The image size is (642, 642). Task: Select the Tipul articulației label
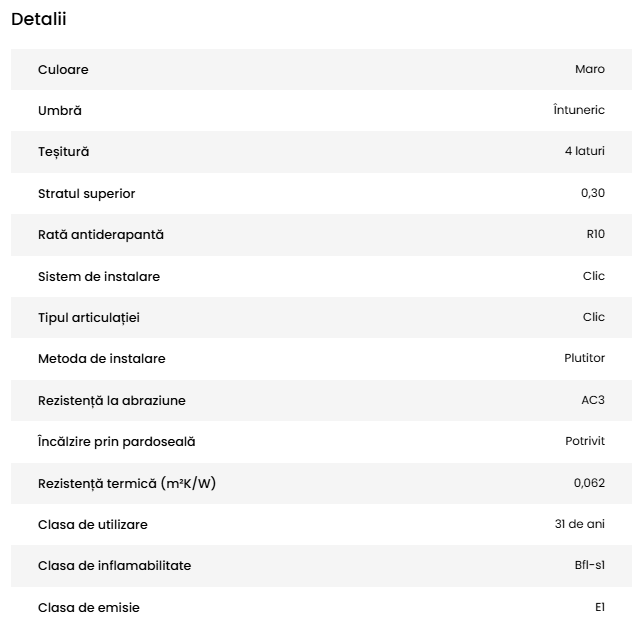(x=89, y=317)
